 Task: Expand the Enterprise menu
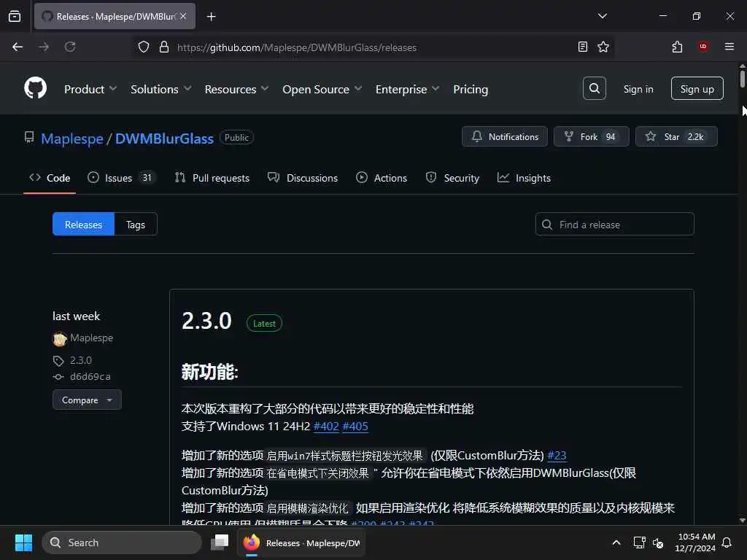coord(407,89)
